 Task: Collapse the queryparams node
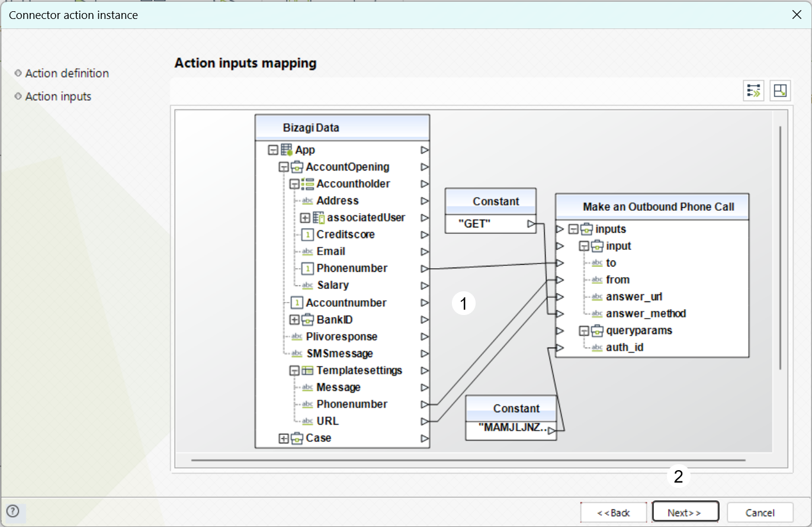[x=584, y=331]
